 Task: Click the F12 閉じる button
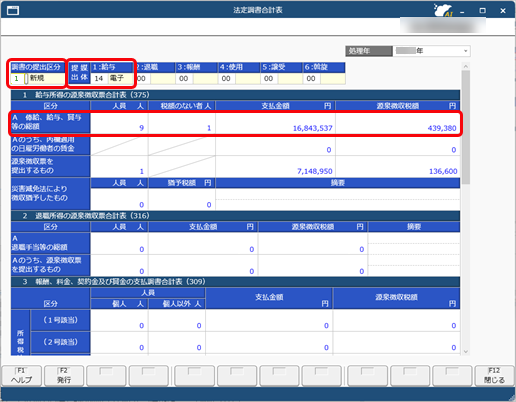click(494, 376)
